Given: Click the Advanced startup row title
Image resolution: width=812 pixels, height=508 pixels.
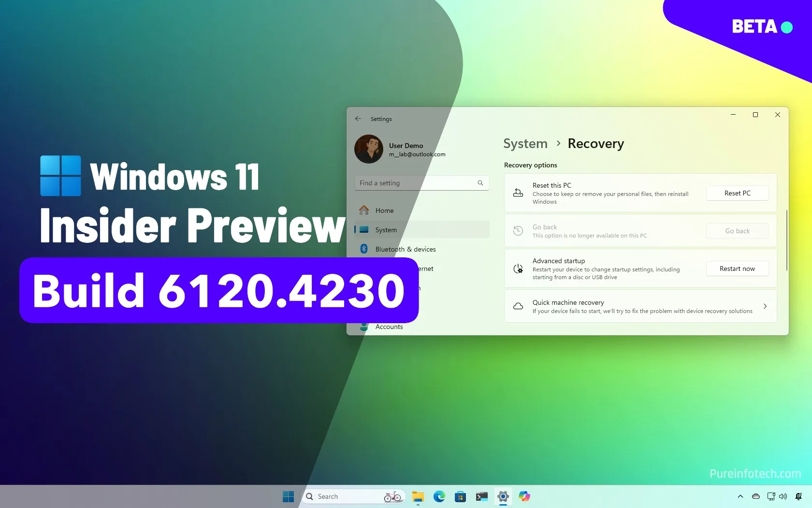Looking at the screenshot, I should [x=559, y=261].
